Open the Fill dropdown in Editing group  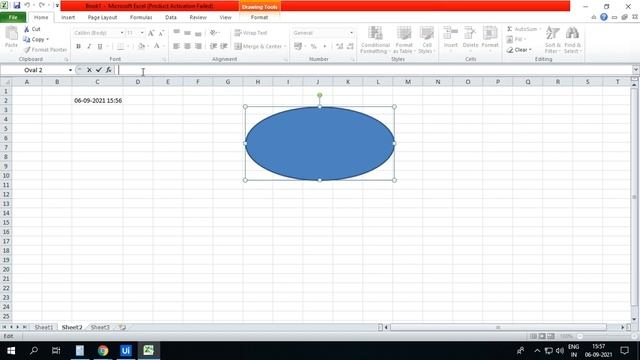pos(516,39)
